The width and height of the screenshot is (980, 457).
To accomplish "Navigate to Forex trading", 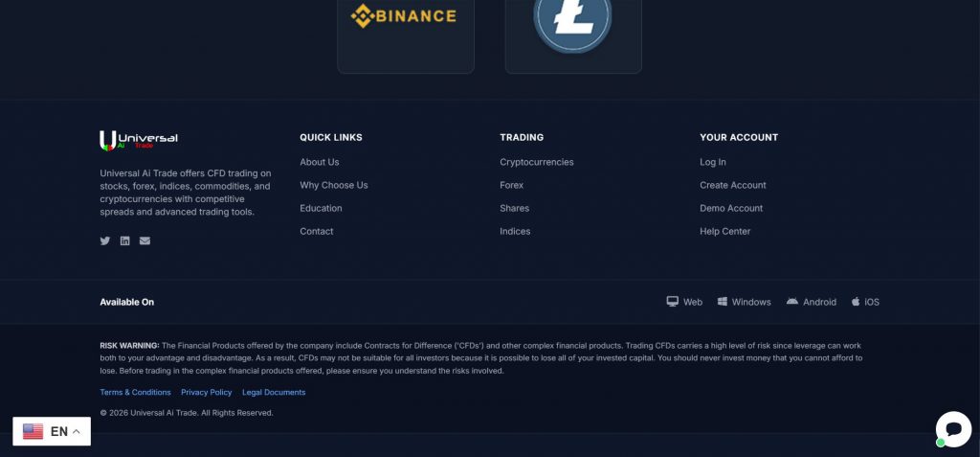I will pyautogui.click(x=512, y=185).
